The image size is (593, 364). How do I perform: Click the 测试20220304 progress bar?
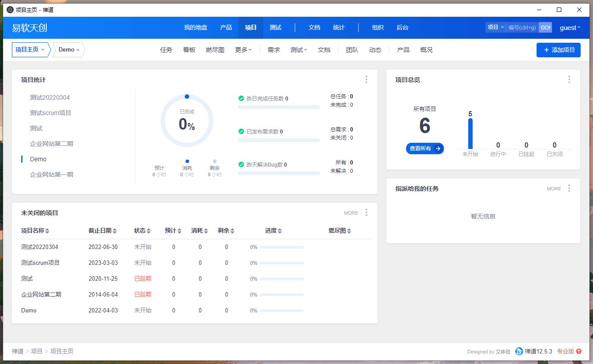pyautogui.click(x=281, y=247)
